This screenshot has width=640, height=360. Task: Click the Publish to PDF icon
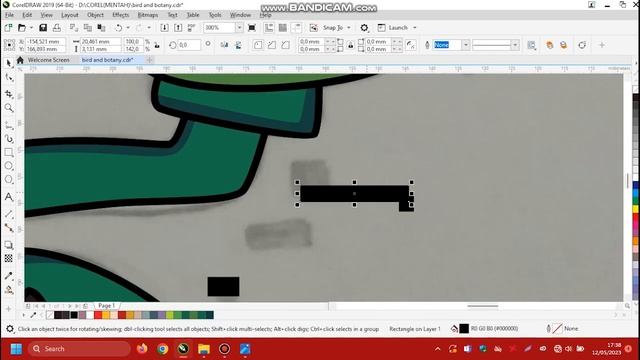(191, 28)
